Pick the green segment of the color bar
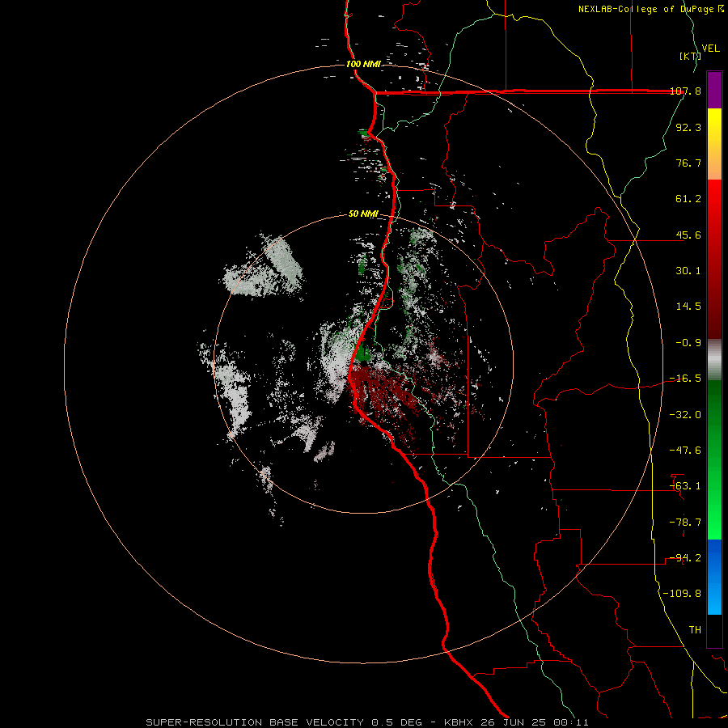 tap(714, 459)
